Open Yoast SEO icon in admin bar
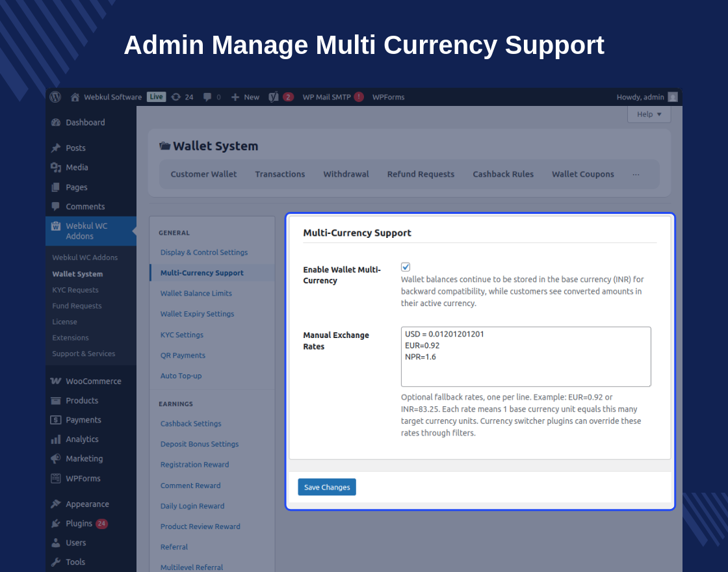Viewport: 728px width, 572px height. coord(274,97)
